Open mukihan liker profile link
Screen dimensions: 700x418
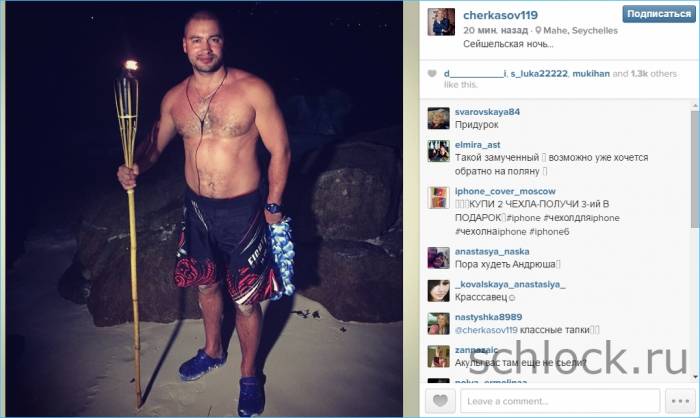(591, 74)
